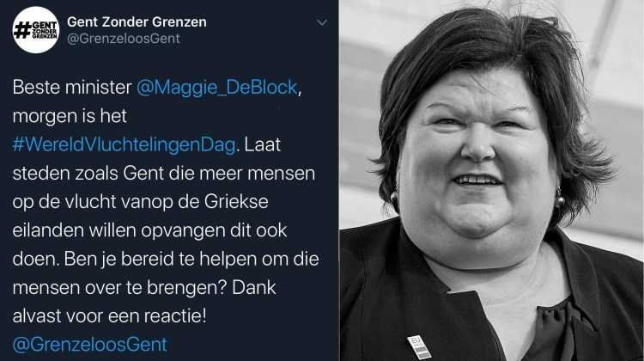
Task: Click the text "steden zoals Gent die meer mensen"
Action: [x=163, y=173]
